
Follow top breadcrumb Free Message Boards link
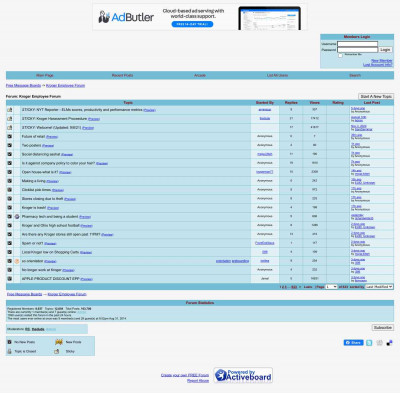coord(23,86)
